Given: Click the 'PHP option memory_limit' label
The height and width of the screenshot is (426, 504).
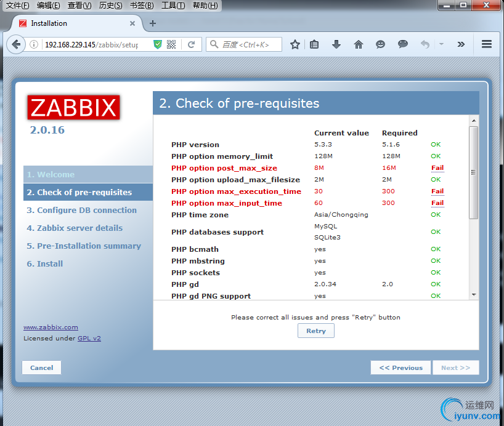Looking at the screenshot, I should [222, 156].
